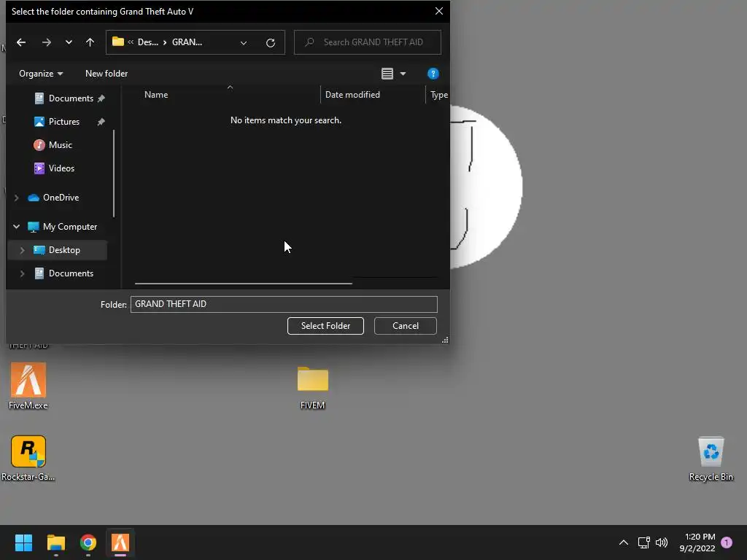Open pinned Pictures in quick access

click(64, 122)
